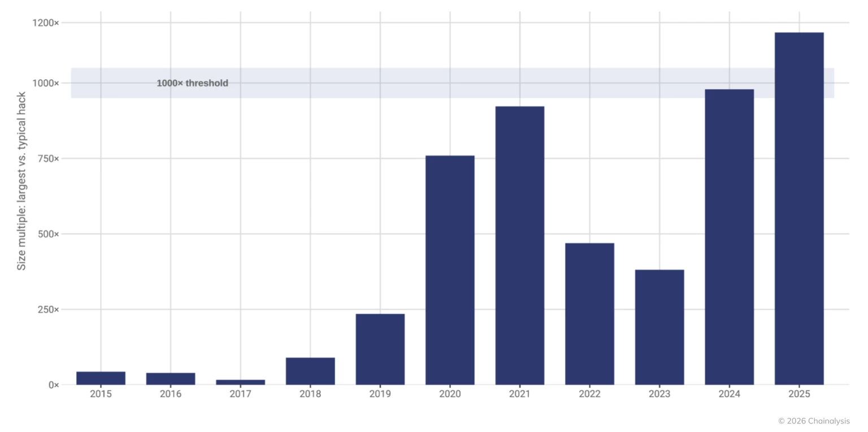Screen dimensions: 868x432
Task: Select the 2015 year label
Action: [100, 394]
